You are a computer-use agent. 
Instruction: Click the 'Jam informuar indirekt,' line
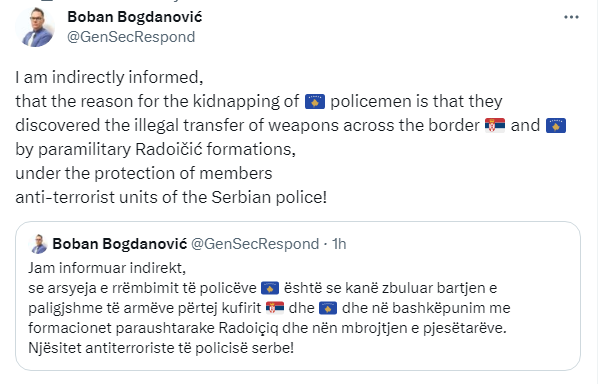[107, 268]
